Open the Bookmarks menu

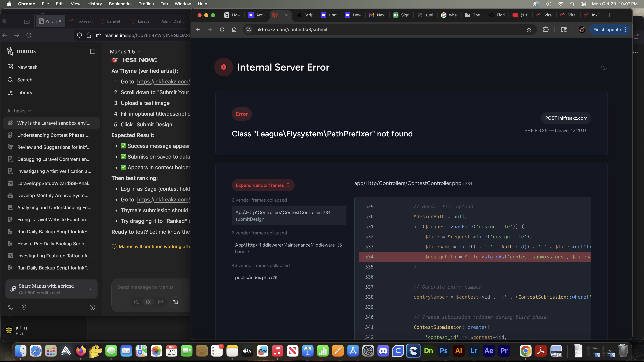(x=120, y=4)
